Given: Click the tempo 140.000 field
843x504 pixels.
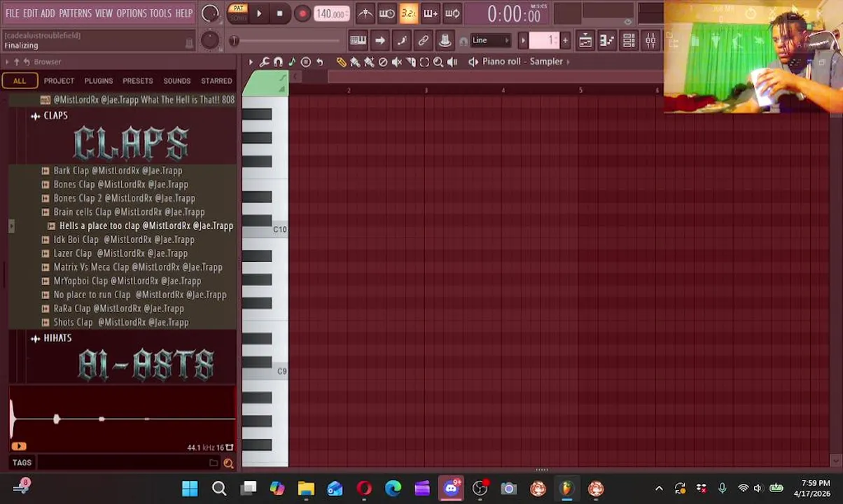Looking at the screenshot, I should pos(330,13).
